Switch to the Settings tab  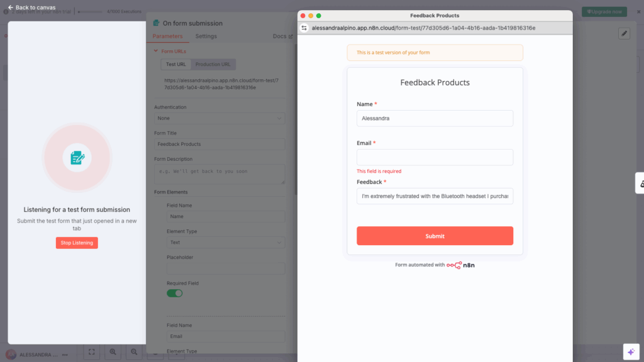(x=206, y=36)
